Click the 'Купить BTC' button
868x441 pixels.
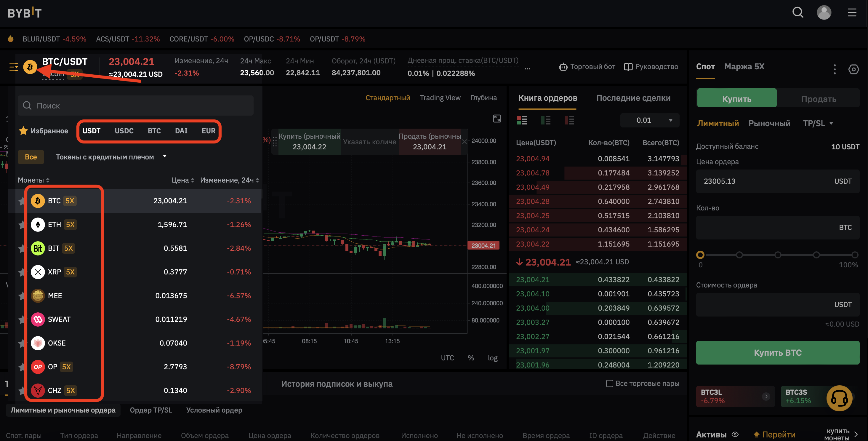[777, 353]
